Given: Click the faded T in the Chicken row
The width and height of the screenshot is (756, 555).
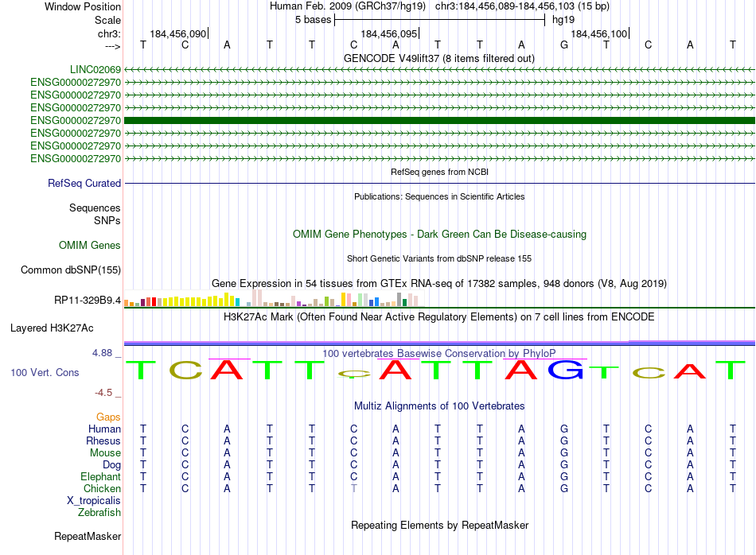Looking at the screenshot, I should [354, 488].
